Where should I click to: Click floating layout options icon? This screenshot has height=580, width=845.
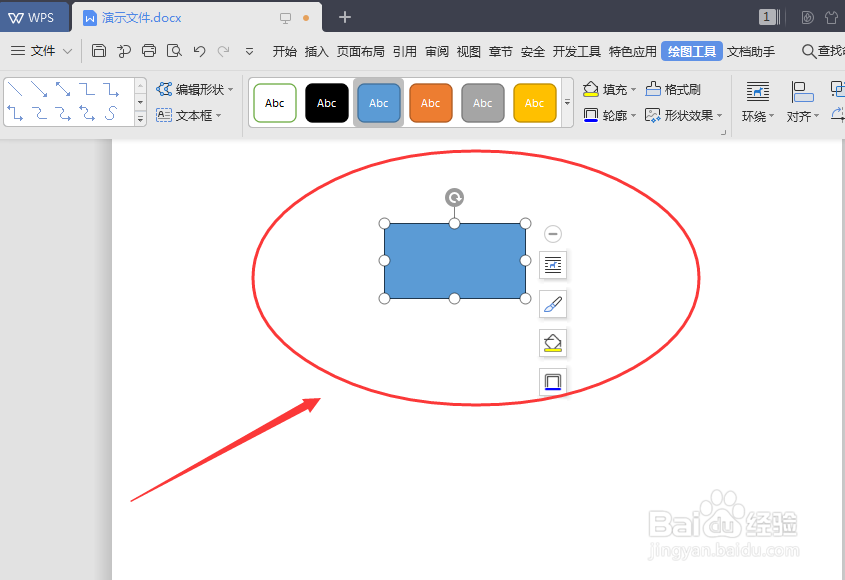click(553, 265)
